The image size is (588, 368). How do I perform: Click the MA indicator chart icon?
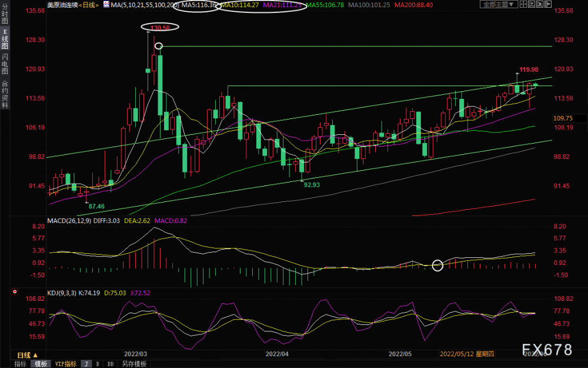(106, 5)
